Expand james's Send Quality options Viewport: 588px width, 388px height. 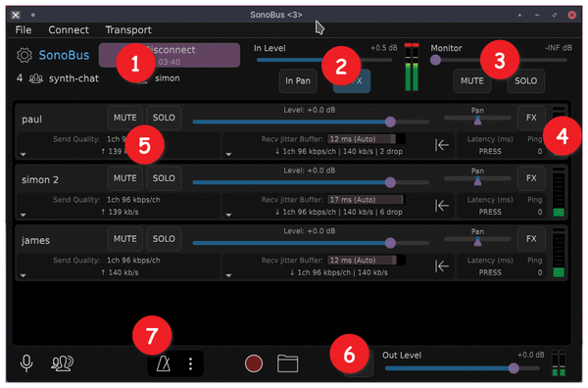click(24, 275)
